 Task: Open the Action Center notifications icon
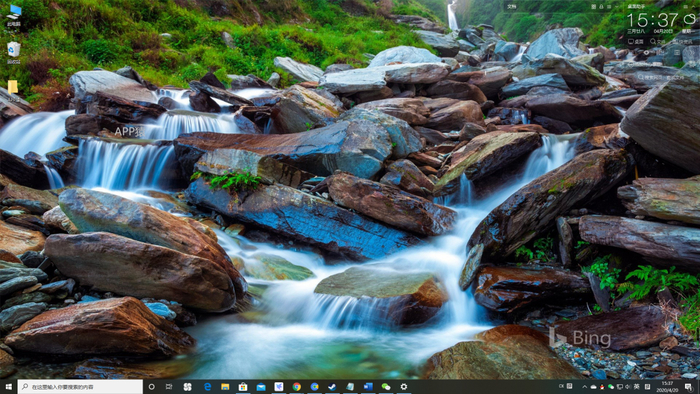pos(688,387)
